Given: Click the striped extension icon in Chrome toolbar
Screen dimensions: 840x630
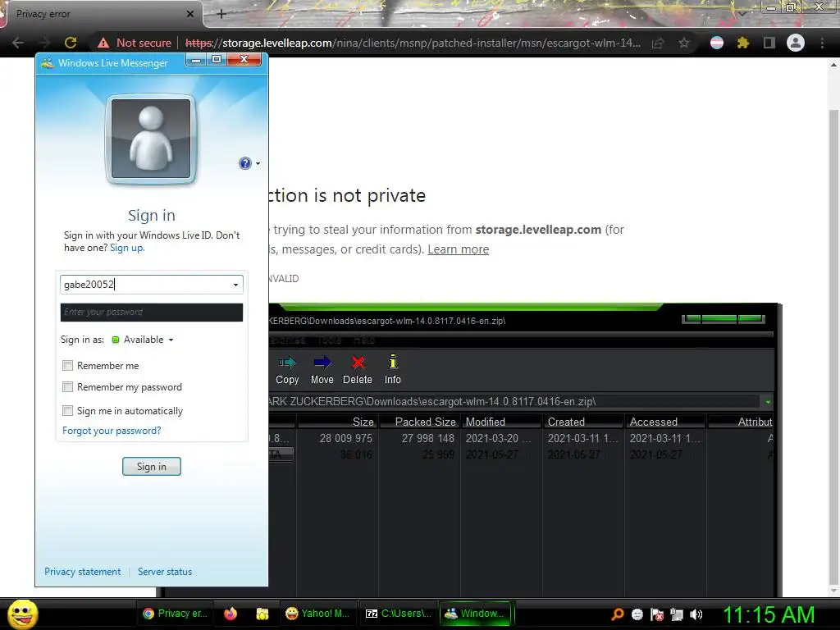Looking at the screenshot, I should click(x=717, y=43).
